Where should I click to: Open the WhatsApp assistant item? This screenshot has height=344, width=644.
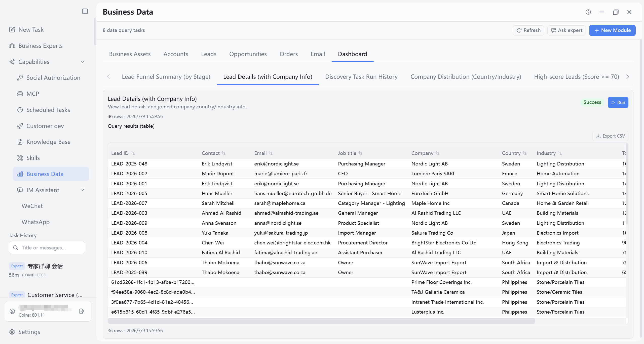coord(35,222)
